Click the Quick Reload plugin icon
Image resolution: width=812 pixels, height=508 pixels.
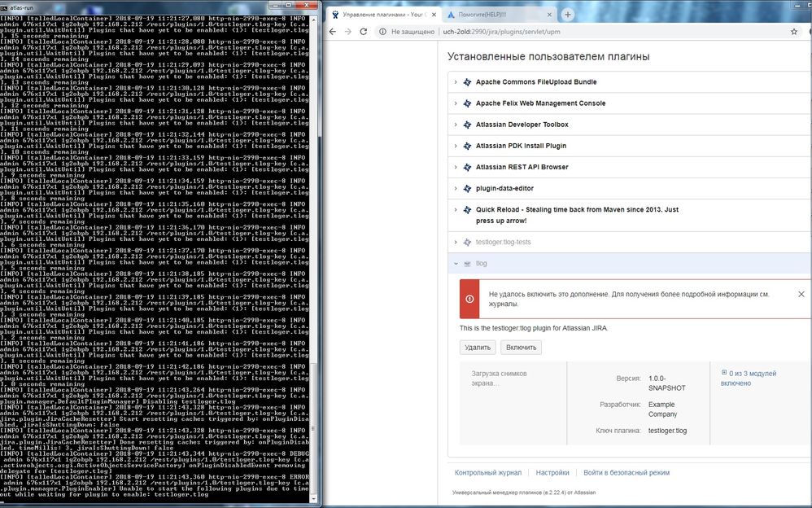point(467,209)
